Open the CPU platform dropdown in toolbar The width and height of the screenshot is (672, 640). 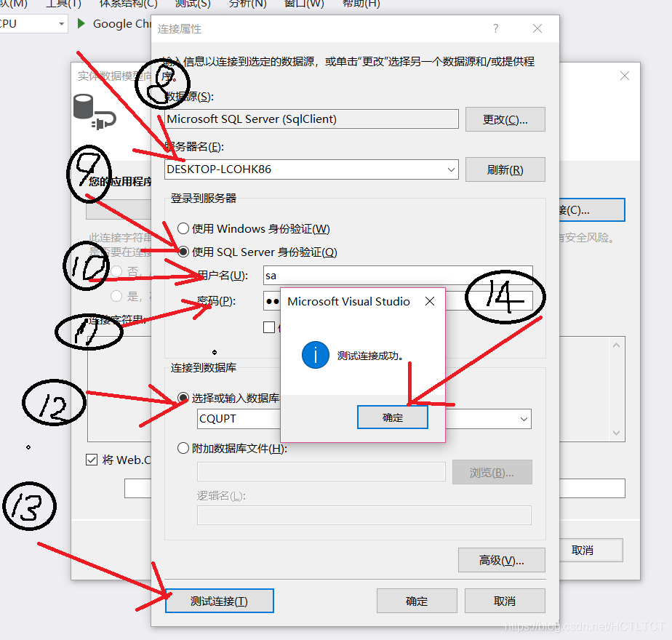pos(61,23)
